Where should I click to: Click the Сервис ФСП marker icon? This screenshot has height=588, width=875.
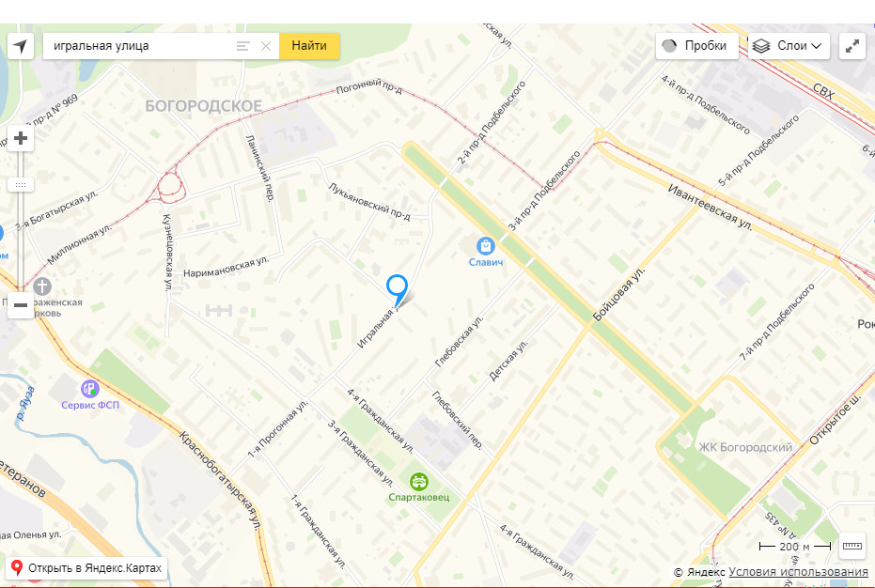click(x=90, y=388)
